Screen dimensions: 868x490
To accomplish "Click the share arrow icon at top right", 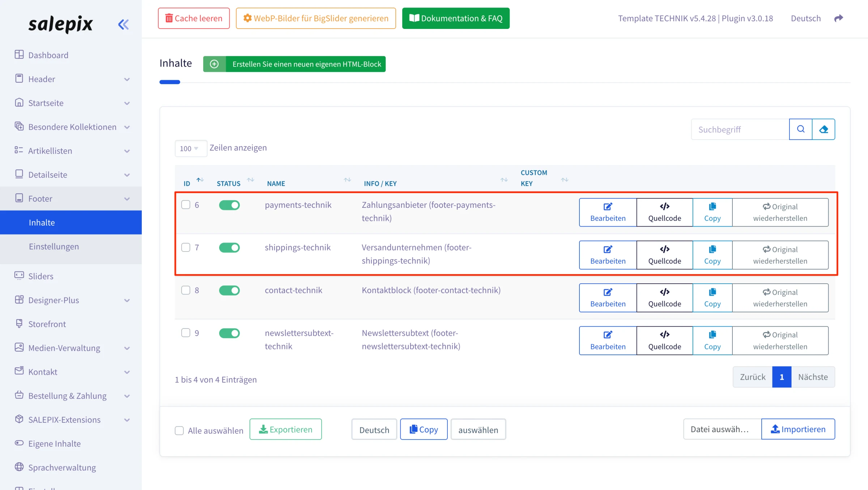I will (839, 18).
